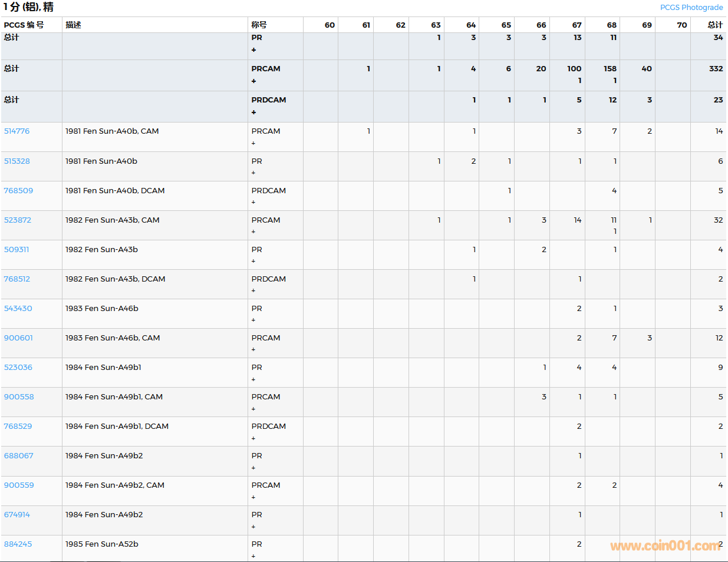Expand plus row for 1982 Fen Sun-A43b, DCAM
The image size is (728, 562).
click(x=253, y=290)
